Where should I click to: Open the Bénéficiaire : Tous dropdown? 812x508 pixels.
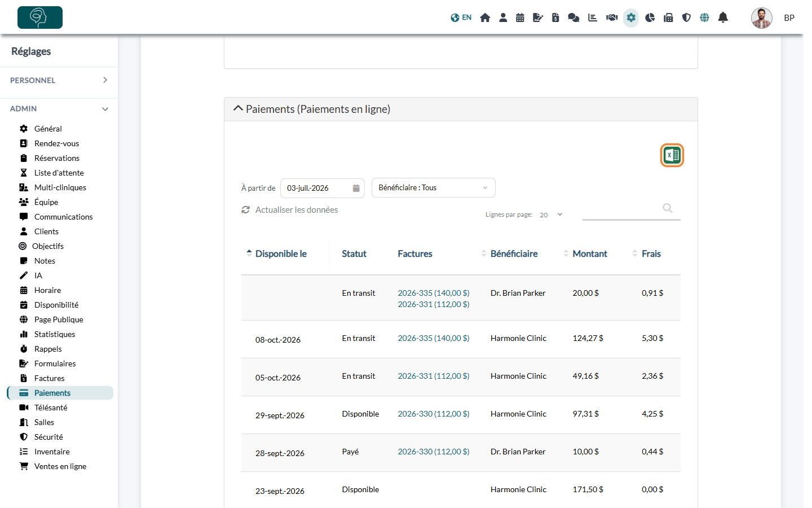point(433,188)
